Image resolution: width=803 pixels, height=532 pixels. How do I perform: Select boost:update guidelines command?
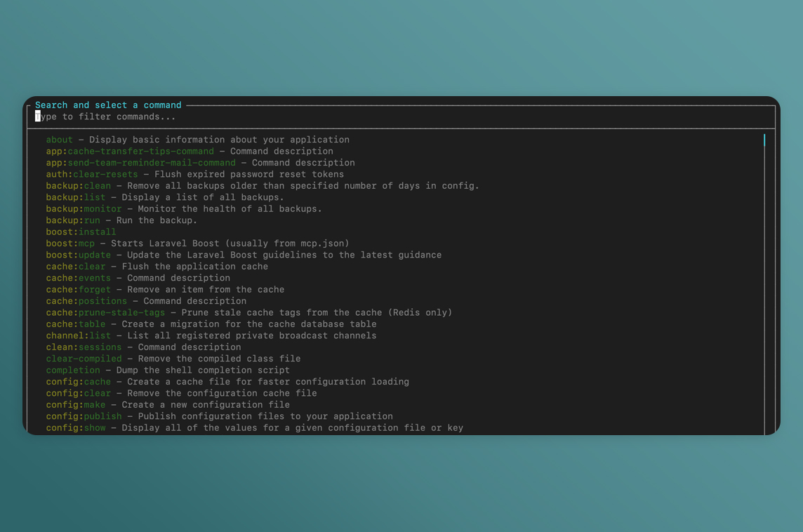coord(79,255)
